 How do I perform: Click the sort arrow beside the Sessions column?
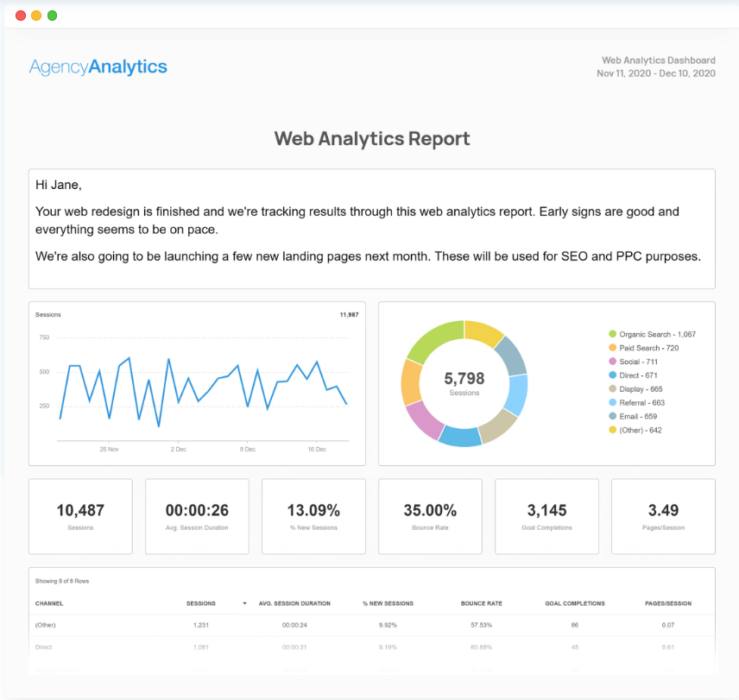tap(244, 603)
